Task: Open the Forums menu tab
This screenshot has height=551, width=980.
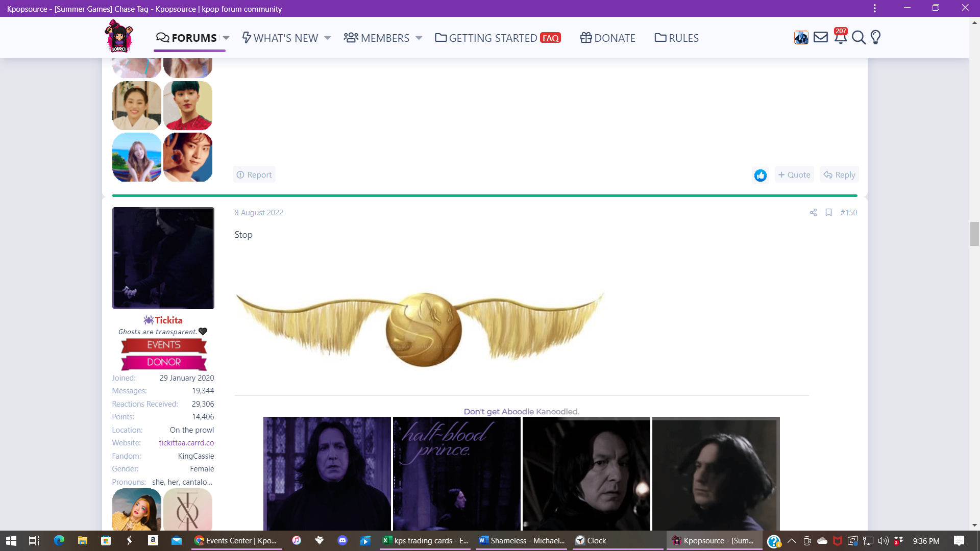Action: tap(186, 38)
